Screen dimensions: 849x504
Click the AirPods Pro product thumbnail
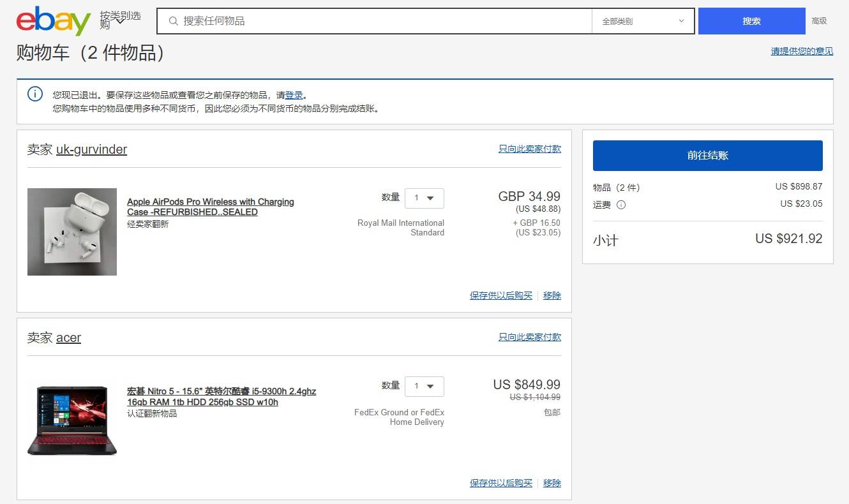coord(72,232)
